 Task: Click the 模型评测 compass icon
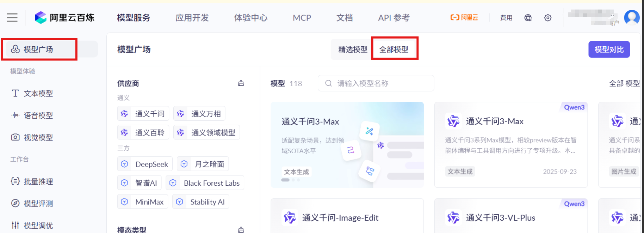(15, 203)
